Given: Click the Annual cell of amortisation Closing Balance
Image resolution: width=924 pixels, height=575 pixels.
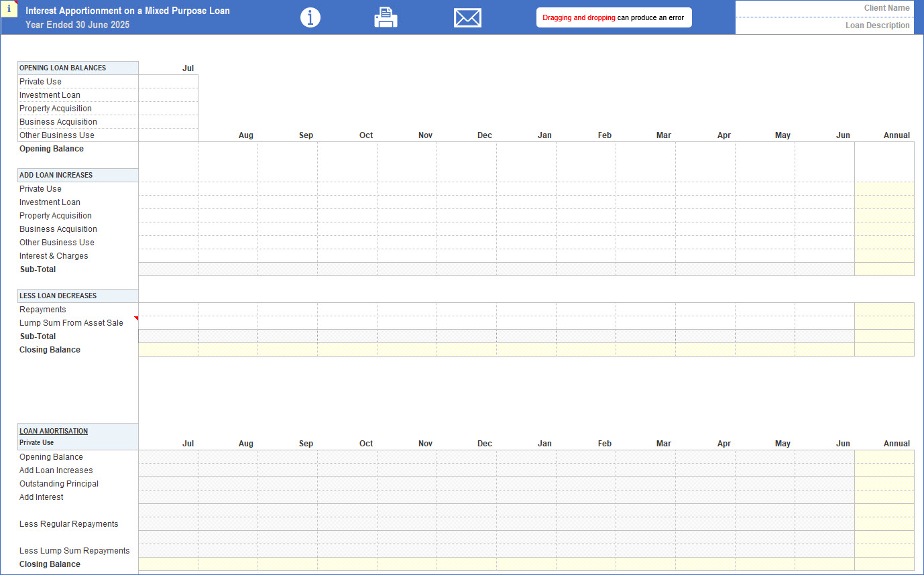Looking at the screenshot, I should (884, 564).
